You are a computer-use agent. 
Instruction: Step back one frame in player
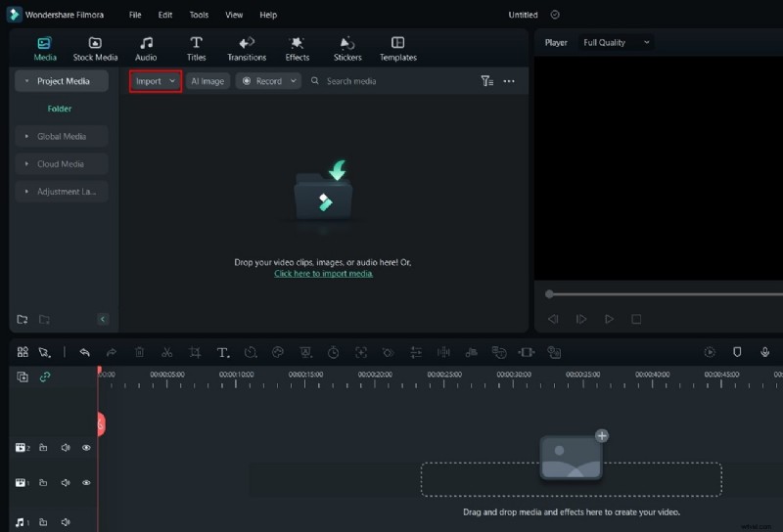[x=553, y=319]
